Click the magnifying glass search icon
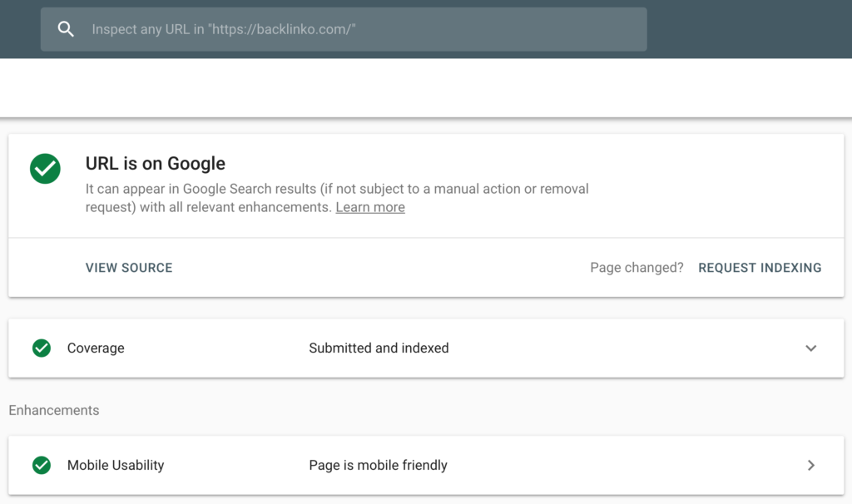This screenshot has width=852, height=504. click(66, 29)
